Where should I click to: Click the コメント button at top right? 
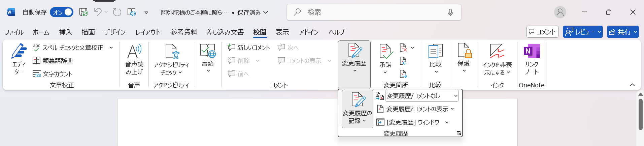pyautogui.click(x=542, y=32)
